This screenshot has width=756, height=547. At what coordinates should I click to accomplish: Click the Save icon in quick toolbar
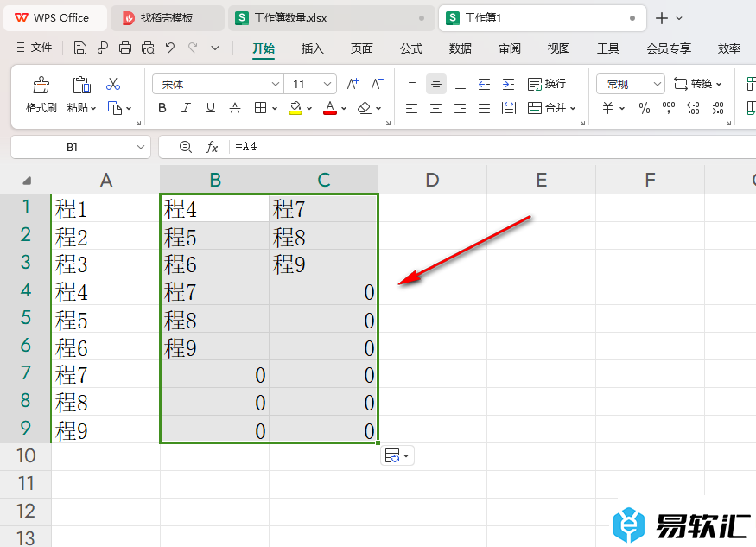(80, 48)
